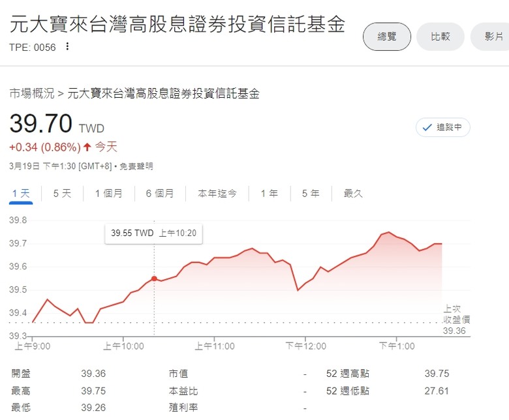The width and height of the screenshot is (509, 420).
Task: Select the 6 個月 chart range
Action: tap(160, 194)
